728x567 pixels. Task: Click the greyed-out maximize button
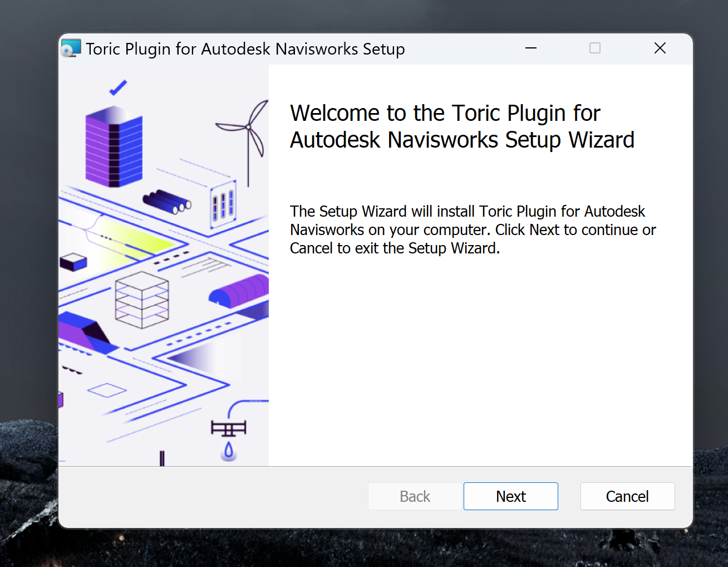[595, 48]
